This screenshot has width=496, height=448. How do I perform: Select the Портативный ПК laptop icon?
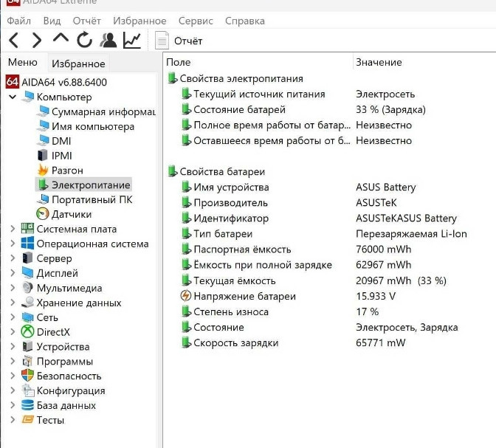click(43, 199)
